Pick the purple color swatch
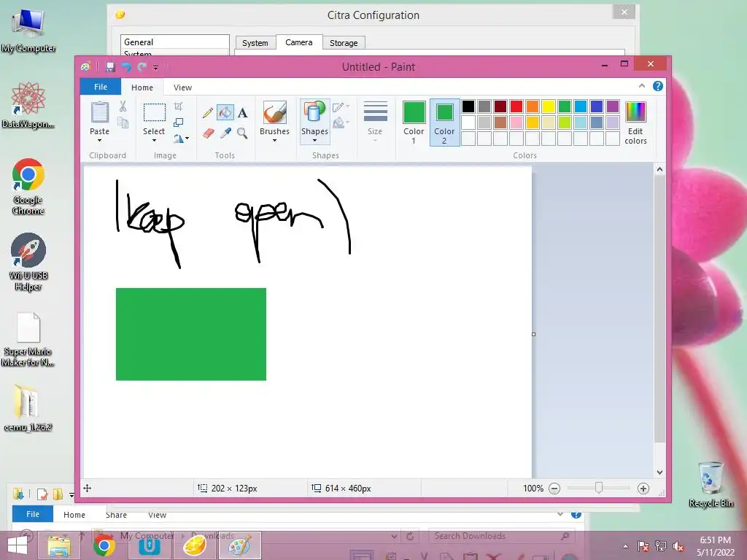747x560 pixels. (613, 106)
